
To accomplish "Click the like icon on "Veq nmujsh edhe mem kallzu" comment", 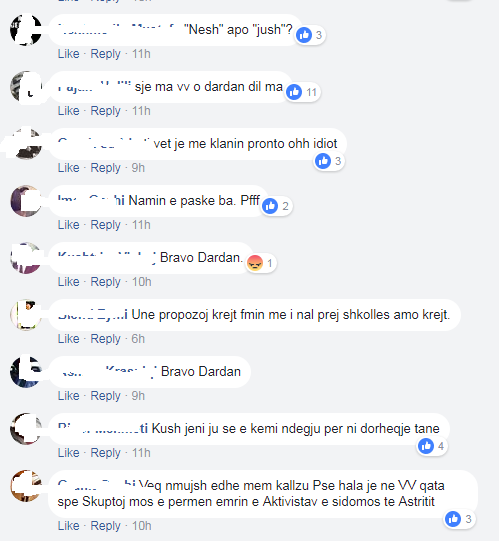I will [x=453, y=519].
